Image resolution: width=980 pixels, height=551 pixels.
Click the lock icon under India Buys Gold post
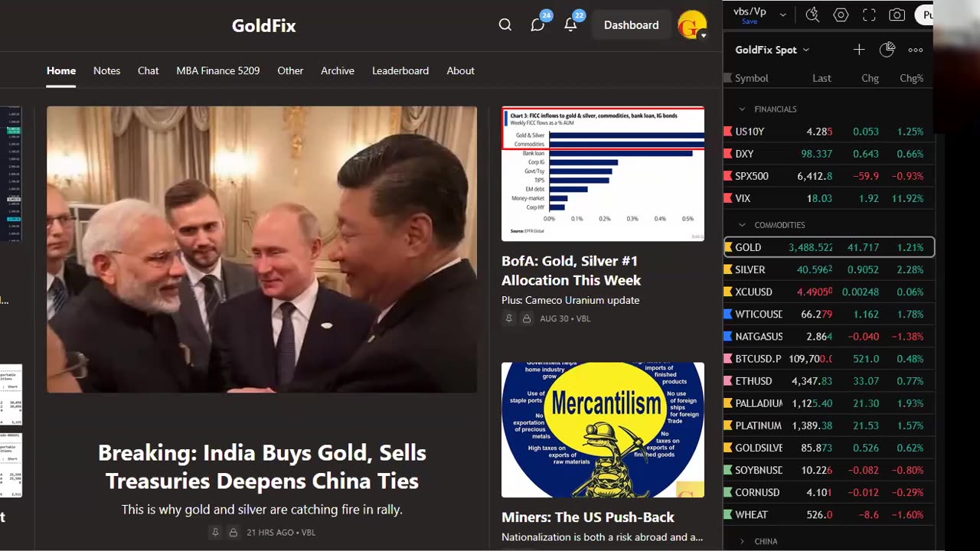point(234,533)
